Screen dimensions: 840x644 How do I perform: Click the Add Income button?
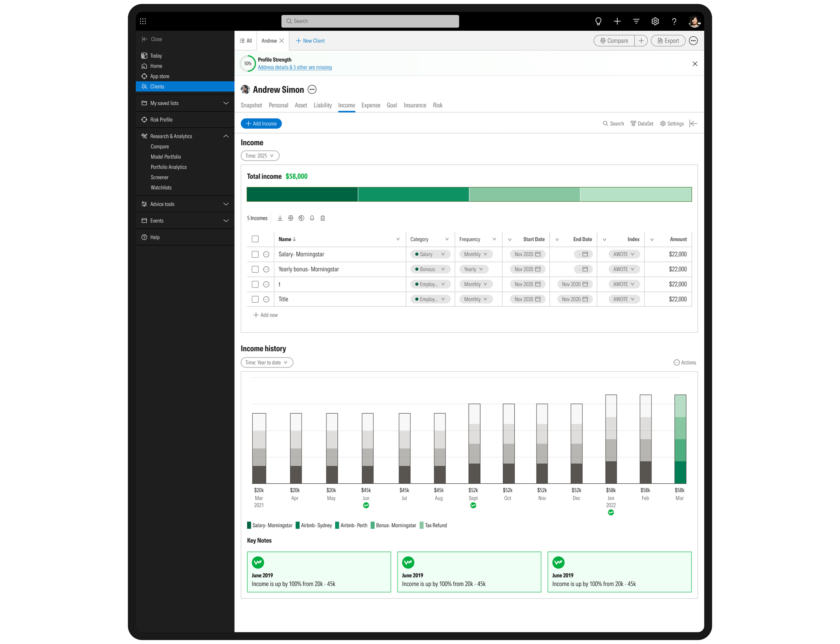pos(261,124)
